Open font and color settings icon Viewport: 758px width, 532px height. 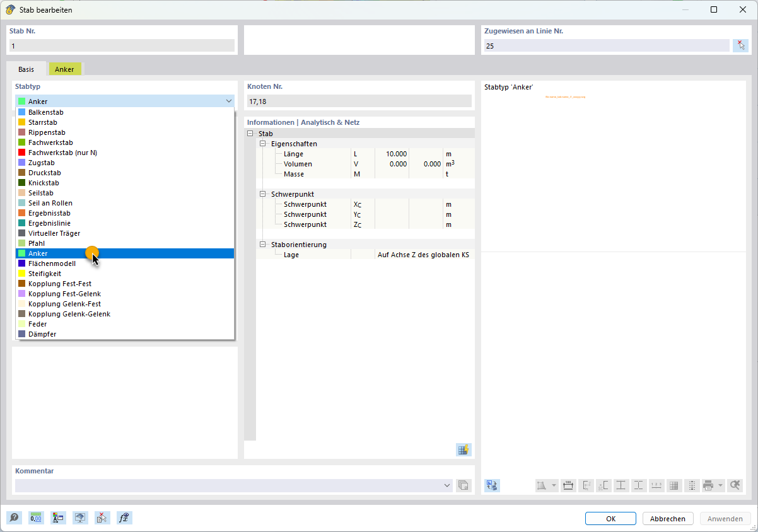click(x=58, y=518)
